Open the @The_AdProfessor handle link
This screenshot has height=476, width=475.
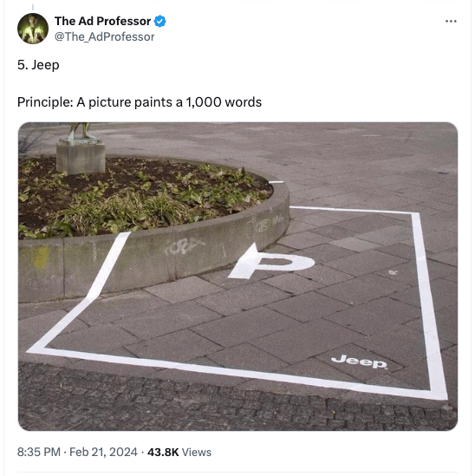tap(104, 36)
